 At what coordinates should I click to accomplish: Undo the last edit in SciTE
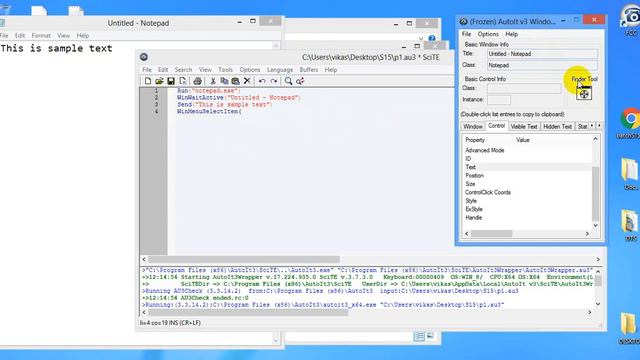pos(262,81)
